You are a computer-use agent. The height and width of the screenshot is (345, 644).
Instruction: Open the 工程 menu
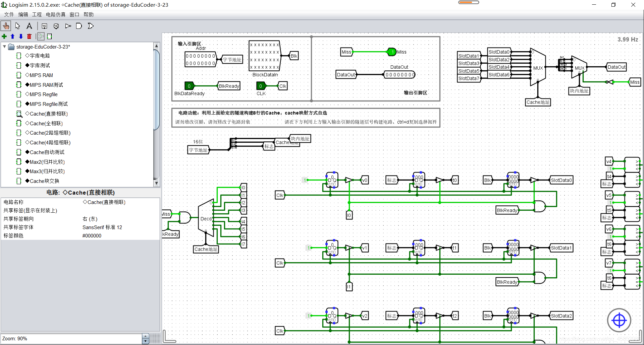(x=37, y=14)
